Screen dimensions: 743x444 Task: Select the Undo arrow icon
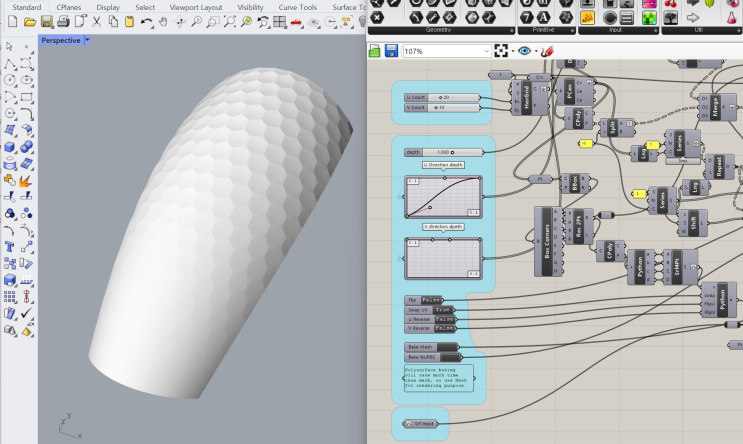[146, 21]
